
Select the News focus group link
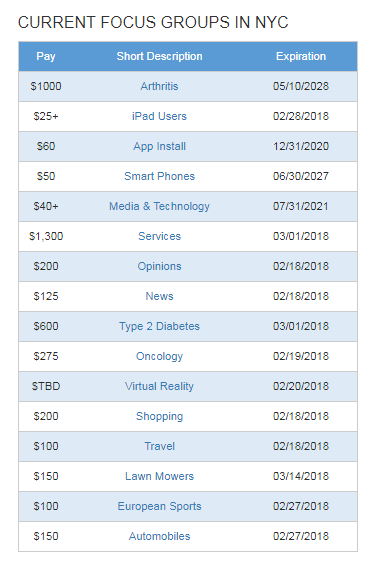(159, 296)
